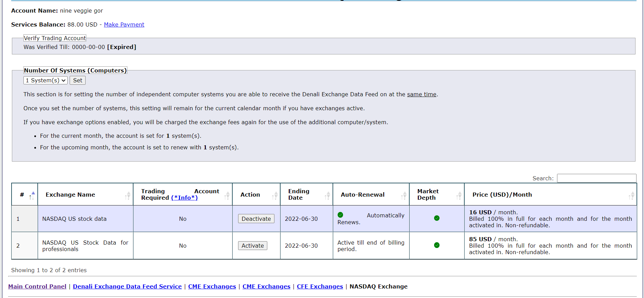
Task: Click green auto-renewal status icon
Action: click(x=340, y=215)
